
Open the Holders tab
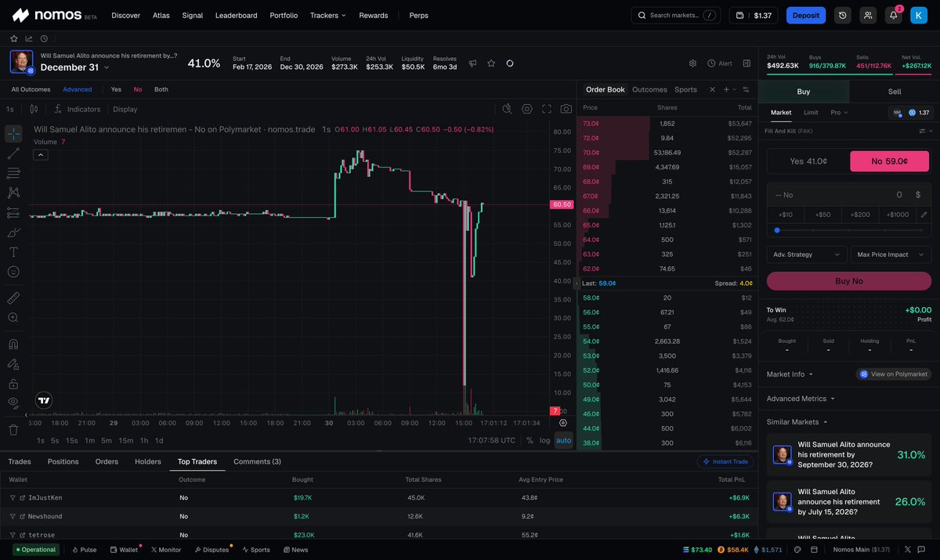point(148,461)
